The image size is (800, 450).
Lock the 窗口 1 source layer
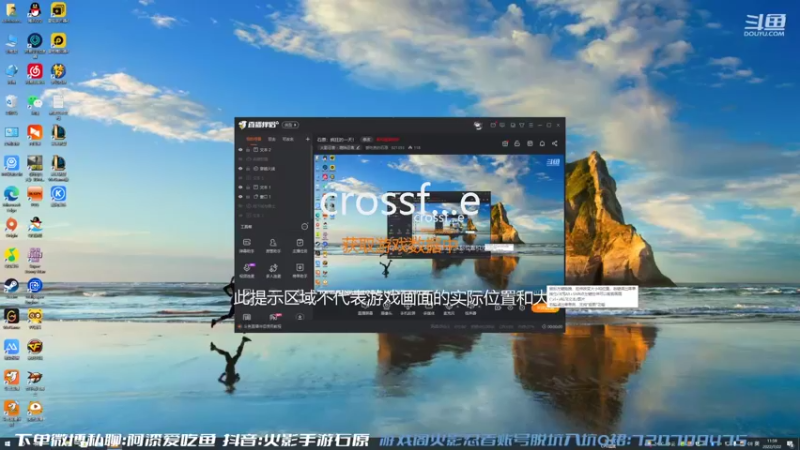[248, 196]
